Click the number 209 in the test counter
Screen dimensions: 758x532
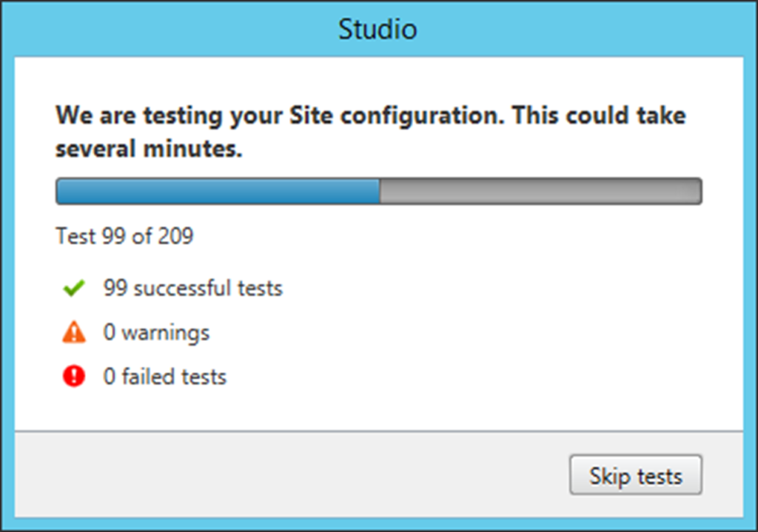point(176,236)
